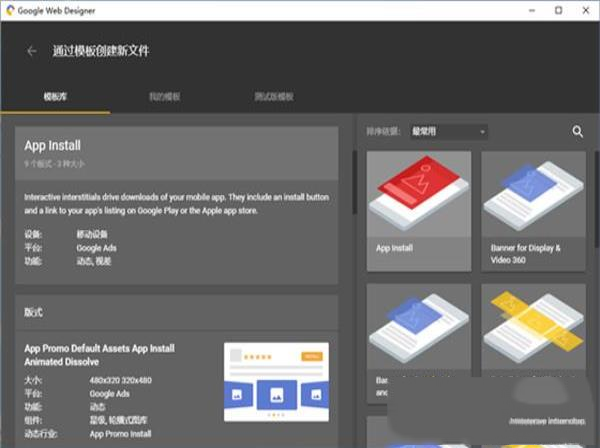Screen dimensions: 600x448
Task: Click the Google Web Designer logo icon
Action: (10, 10)
